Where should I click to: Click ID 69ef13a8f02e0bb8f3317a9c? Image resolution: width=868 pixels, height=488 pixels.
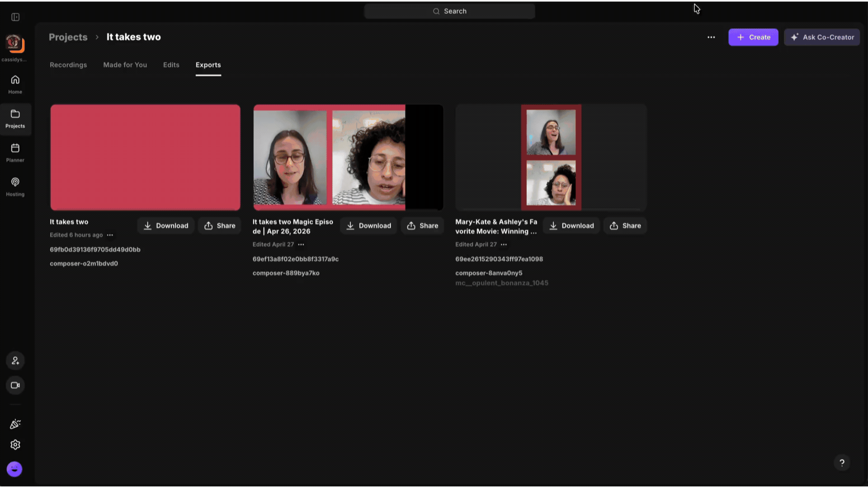pyautogui.click(x=296, y=259)
